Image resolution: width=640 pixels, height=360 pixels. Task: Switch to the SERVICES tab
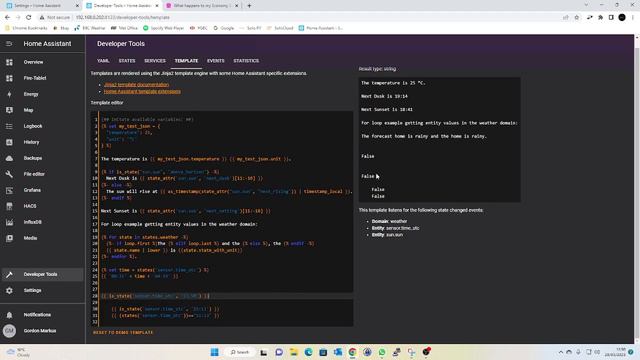(x=155, y=61)
